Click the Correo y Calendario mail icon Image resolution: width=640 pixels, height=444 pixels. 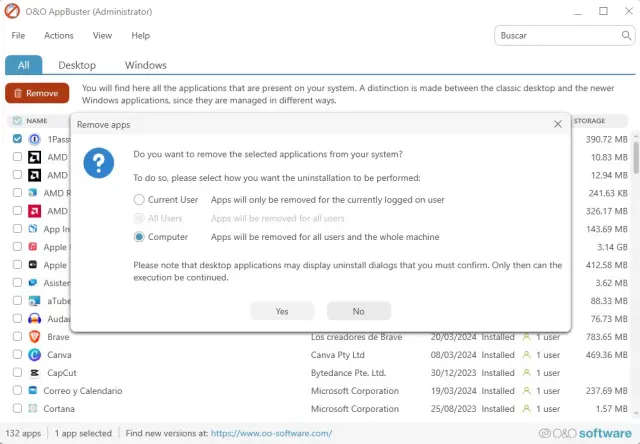[x=33, y=391]
